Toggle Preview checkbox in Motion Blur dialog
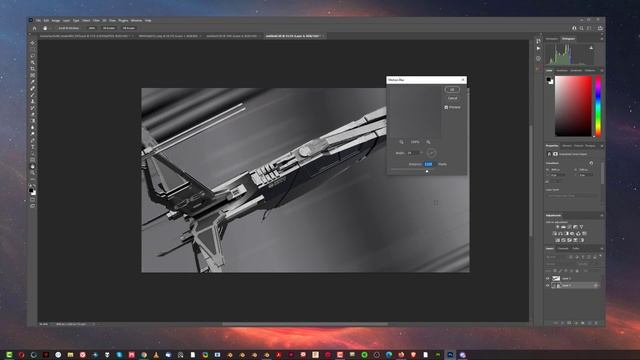This screenshot has height=360, width=640. (446, 107)
